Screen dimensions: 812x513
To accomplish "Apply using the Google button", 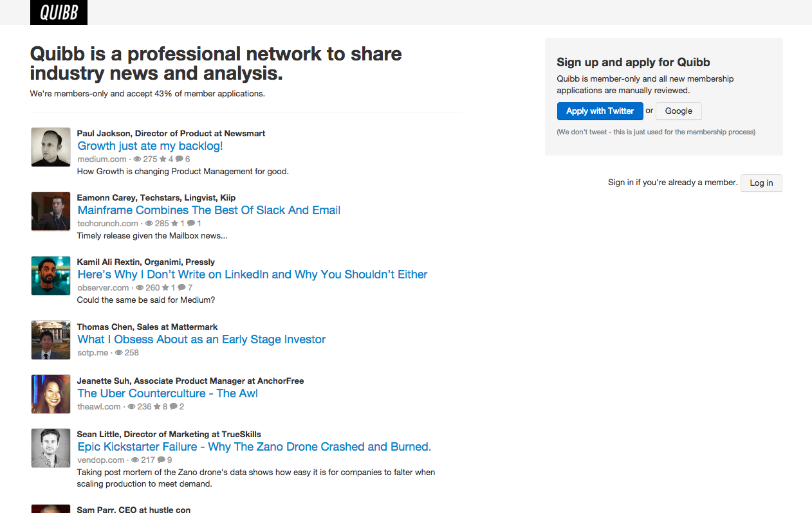I will tap(678, 111).
